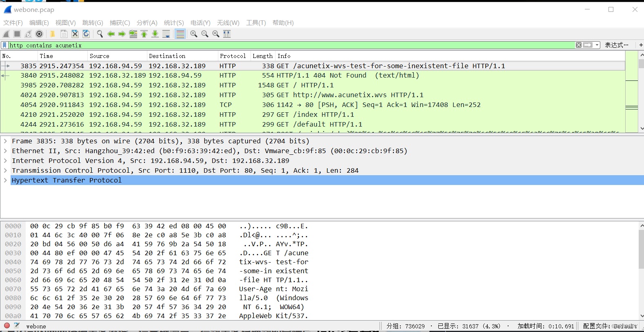Click the expert info red circle
Viewport: 644px width, 332px height.
7,326
